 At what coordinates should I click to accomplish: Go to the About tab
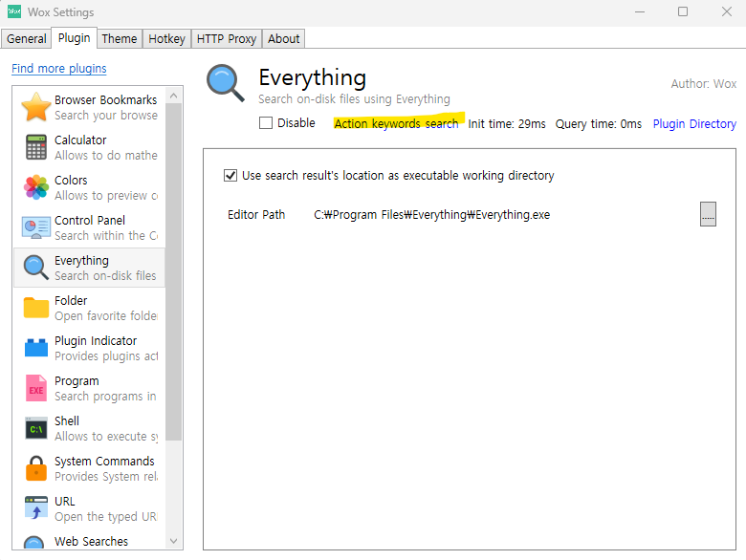pyautogui.click(x=283, y=38)
